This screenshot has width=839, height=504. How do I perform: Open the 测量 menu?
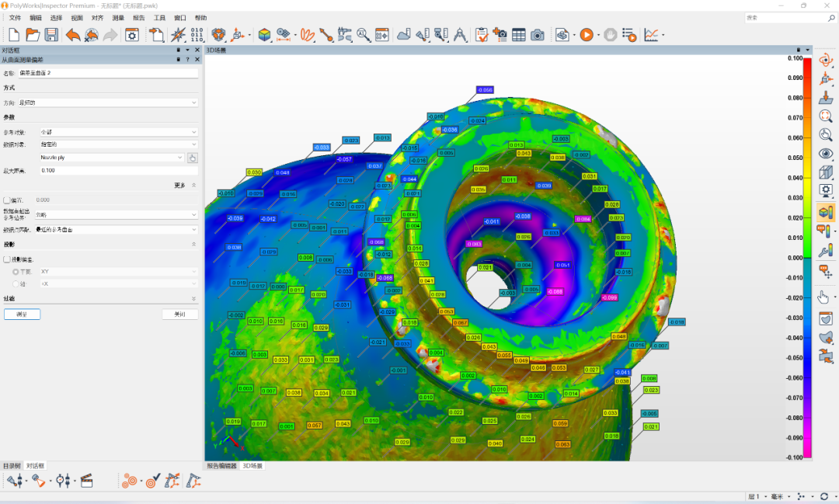pyautogui.click(x=118, y=17)
